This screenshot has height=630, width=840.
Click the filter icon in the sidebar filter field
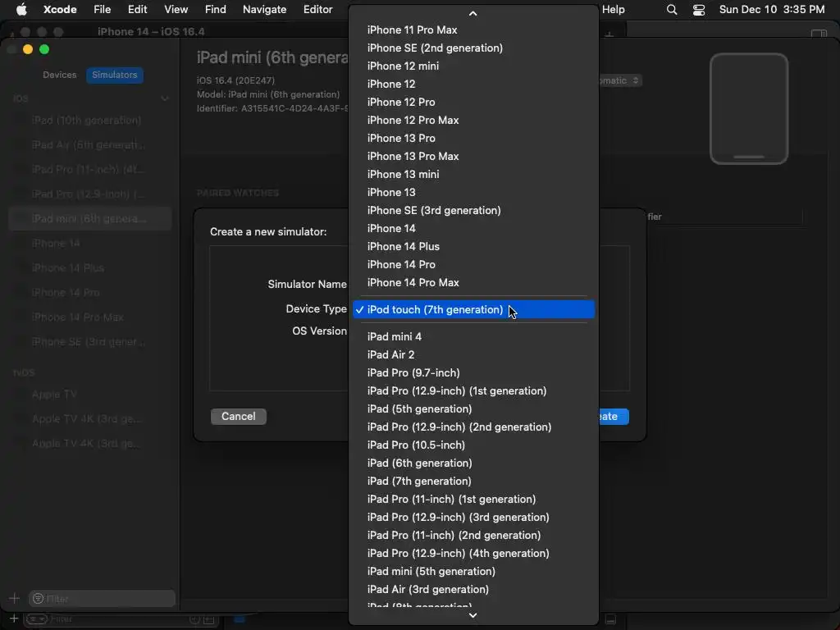(x=38, y=598)
